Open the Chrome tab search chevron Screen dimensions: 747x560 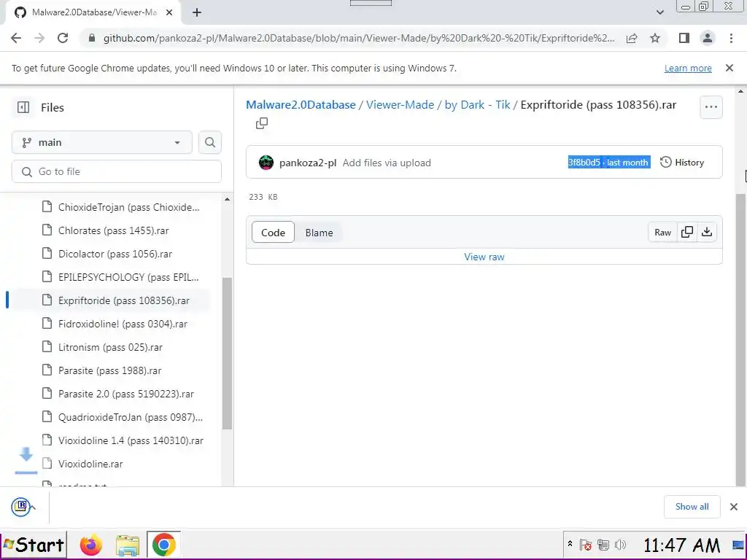coord(659,12)
